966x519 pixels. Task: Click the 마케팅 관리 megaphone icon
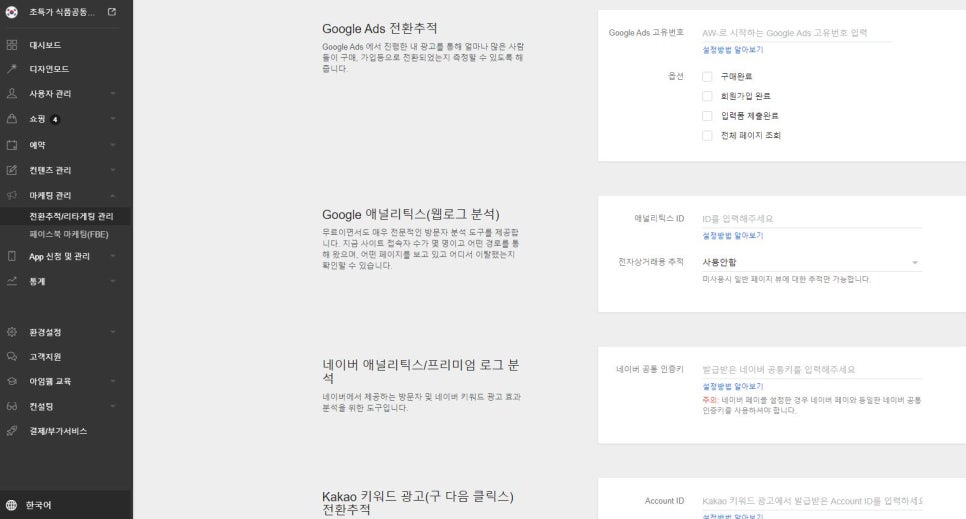[x=12, y=195]
